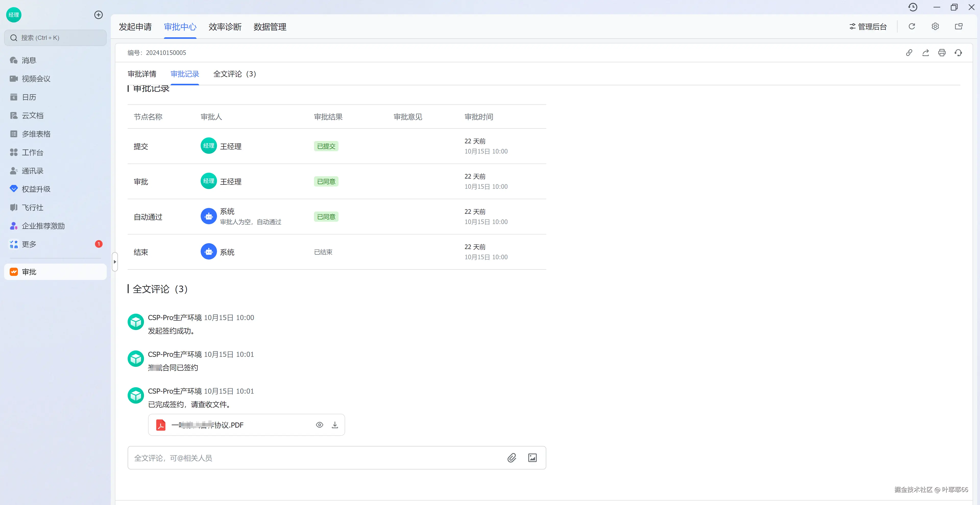
Task: Click the refresh icon in top bar
Action: (912, 27)
